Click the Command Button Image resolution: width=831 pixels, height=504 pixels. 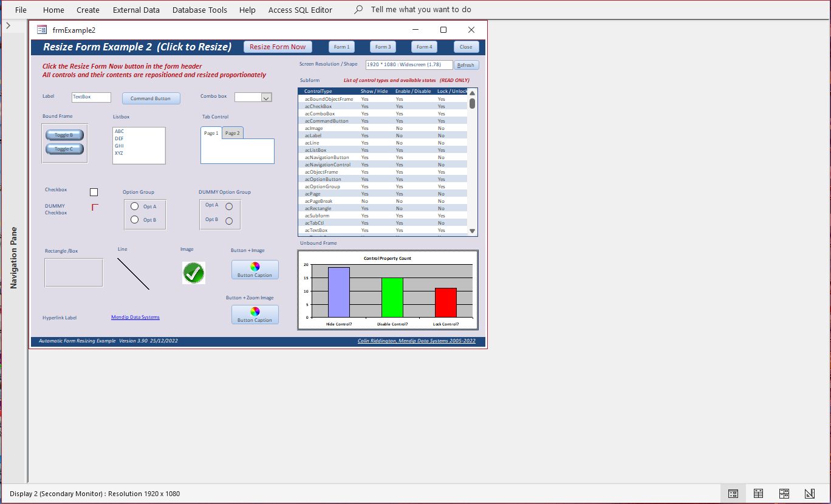151,98
